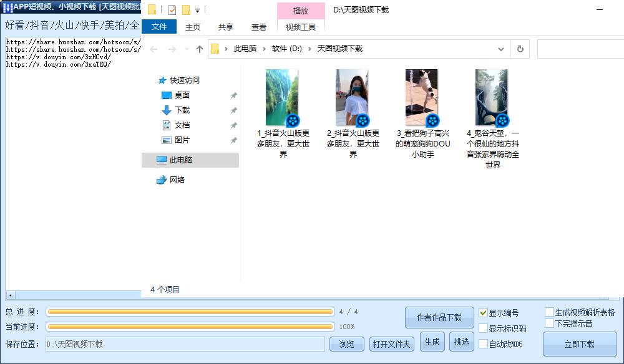Click the 立即下载 button
Image resolution: width=624 pixels, height=364 pixels.
pos(580,344)
